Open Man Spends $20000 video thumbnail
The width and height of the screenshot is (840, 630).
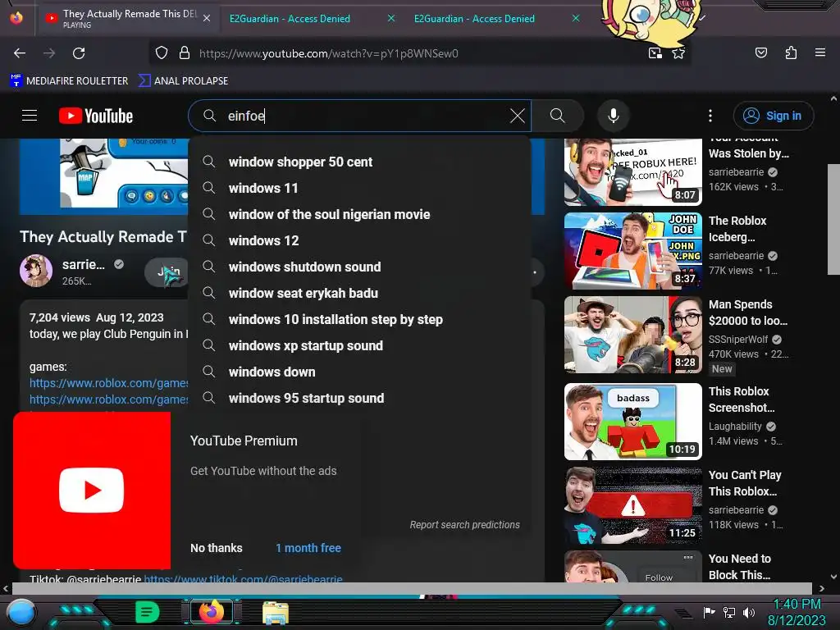(x=632, y=335)
